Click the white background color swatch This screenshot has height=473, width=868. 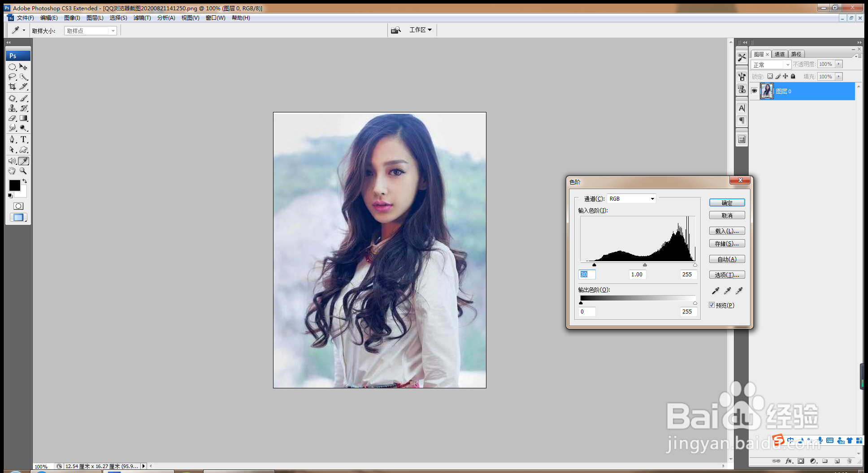click(22, 193)
